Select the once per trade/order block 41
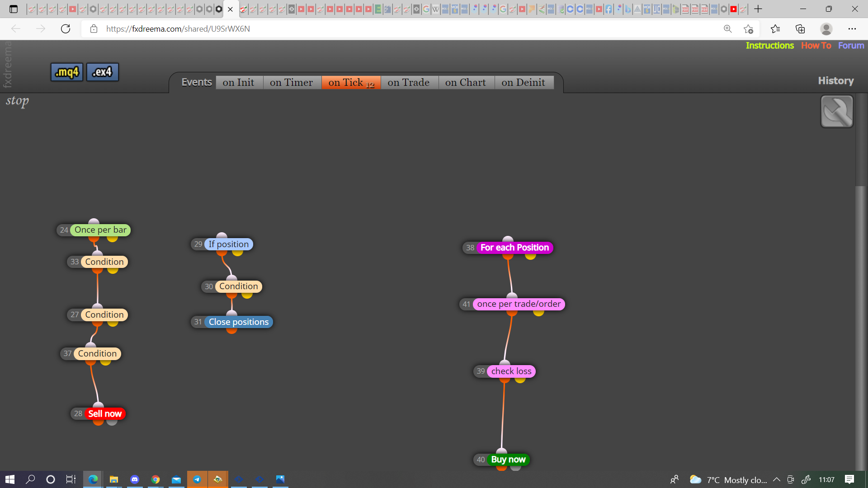Image resolution: width=868 pixels, height=488 pixels. (519, 304)
